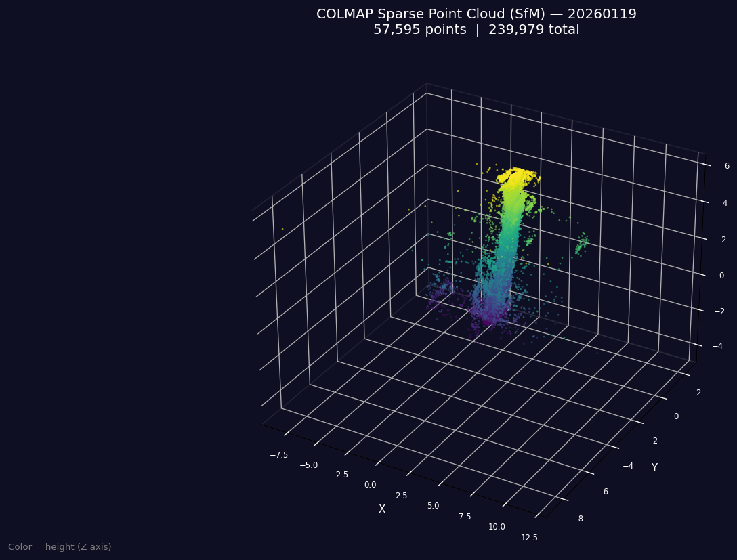Click the title "COLMAP Sparse Point Cloud (SfM) — 20260119"
The height and width of the screenshot is (560, 737).
(x=476, y=14)
